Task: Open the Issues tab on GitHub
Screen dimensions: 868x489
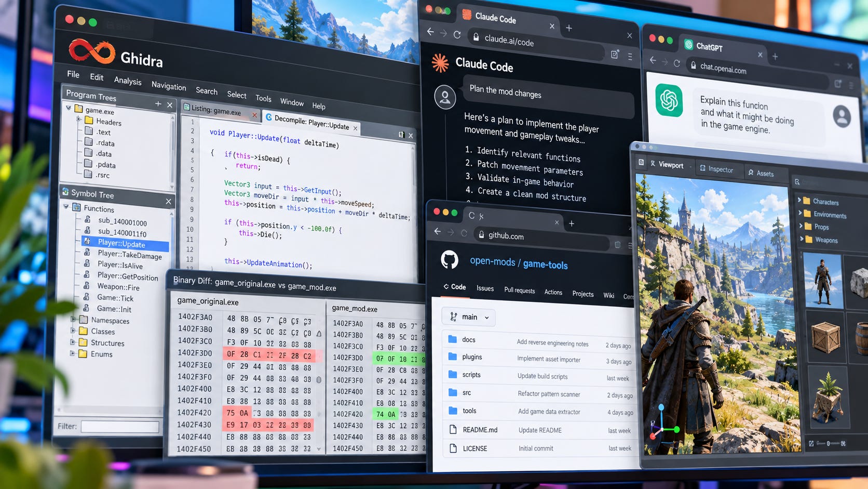Action: [485, 288]
